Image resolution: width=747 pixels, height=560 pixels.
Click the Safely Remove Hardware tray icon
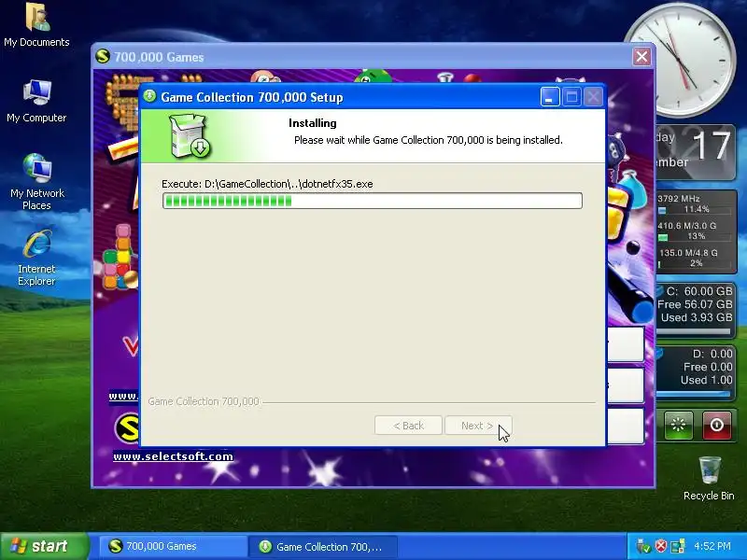(643, 546)
